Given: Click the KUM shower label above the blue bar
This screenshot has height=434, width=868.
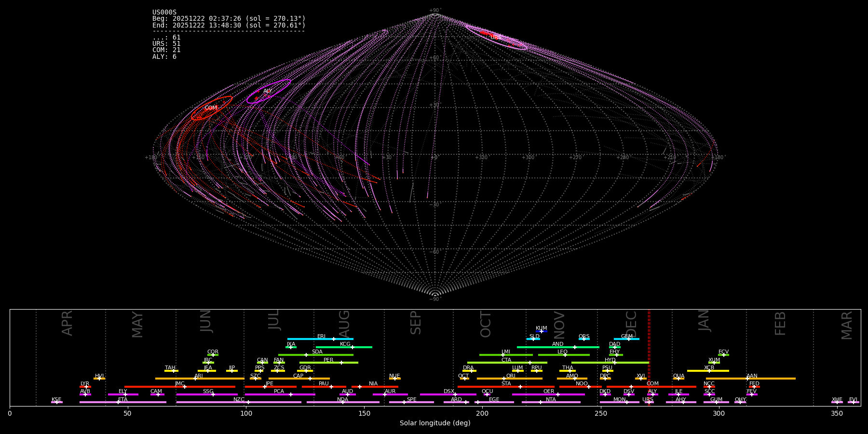Looking at the screenshot, I should click(x=542, y=328).
